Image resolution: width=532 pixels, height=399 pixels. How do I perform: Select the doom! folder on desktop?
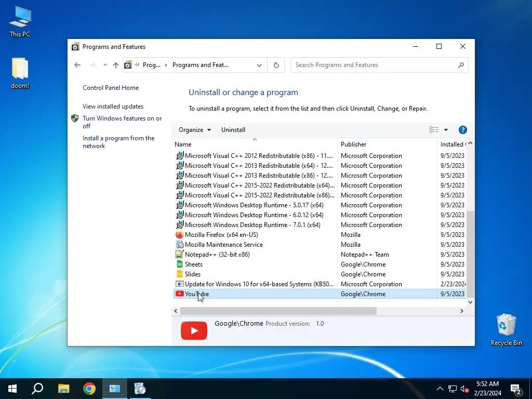[20, 73]
